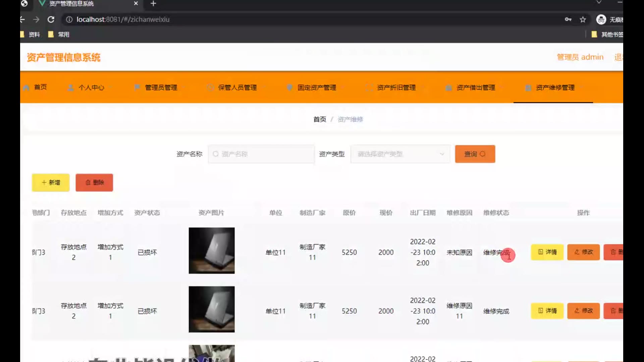Close the 资产管理信息系统 tab

click(136, 3)
